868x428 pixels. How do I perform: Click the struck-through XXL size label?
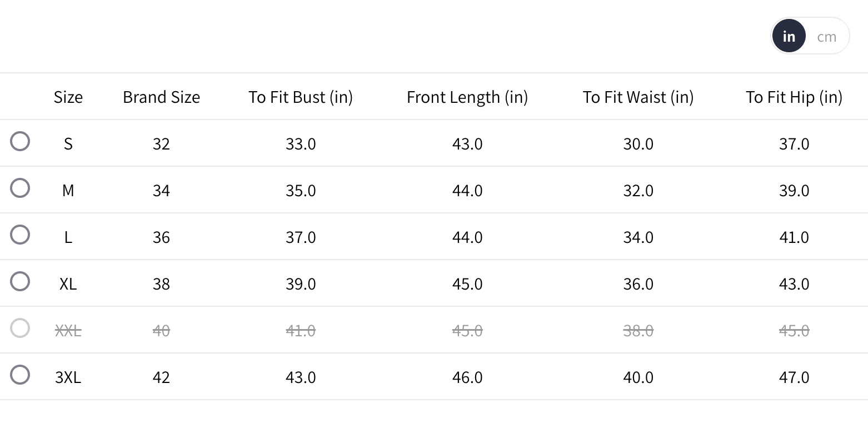(68, 331)
